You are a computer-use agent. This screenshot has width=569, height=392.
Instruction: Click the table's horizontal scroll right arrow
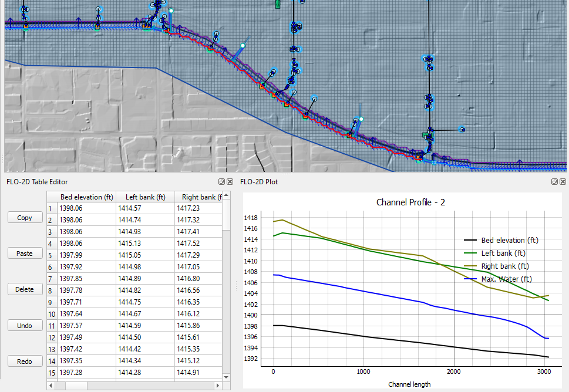(218, 386)
